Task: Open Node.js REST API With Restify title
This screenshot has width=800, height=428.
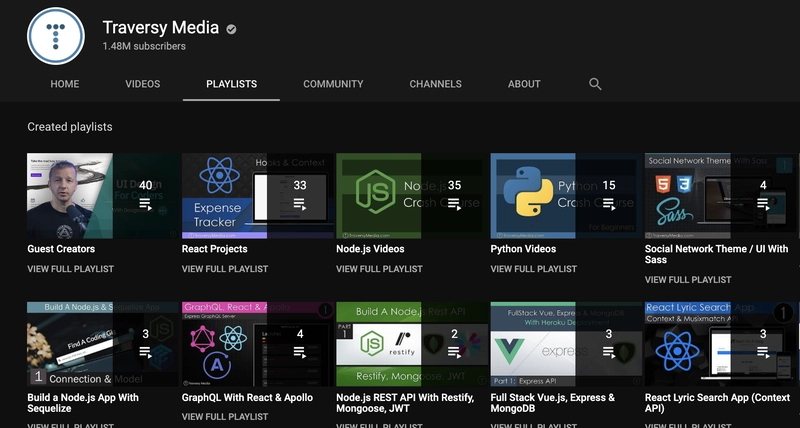Action: pos(405,403)
